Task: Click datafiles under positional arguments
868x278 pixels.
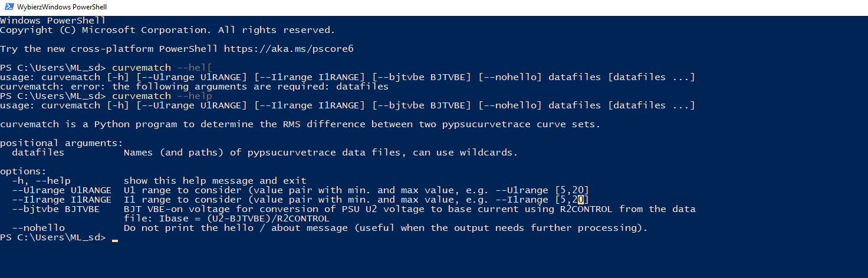Action: [38, 153]
